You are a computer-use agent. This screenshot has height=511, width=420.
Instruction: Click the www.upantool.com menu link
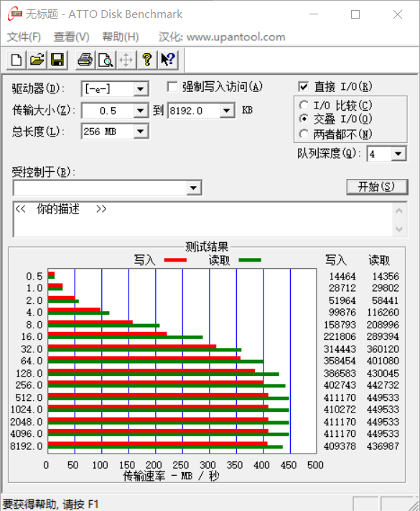(x=235, y=37)
